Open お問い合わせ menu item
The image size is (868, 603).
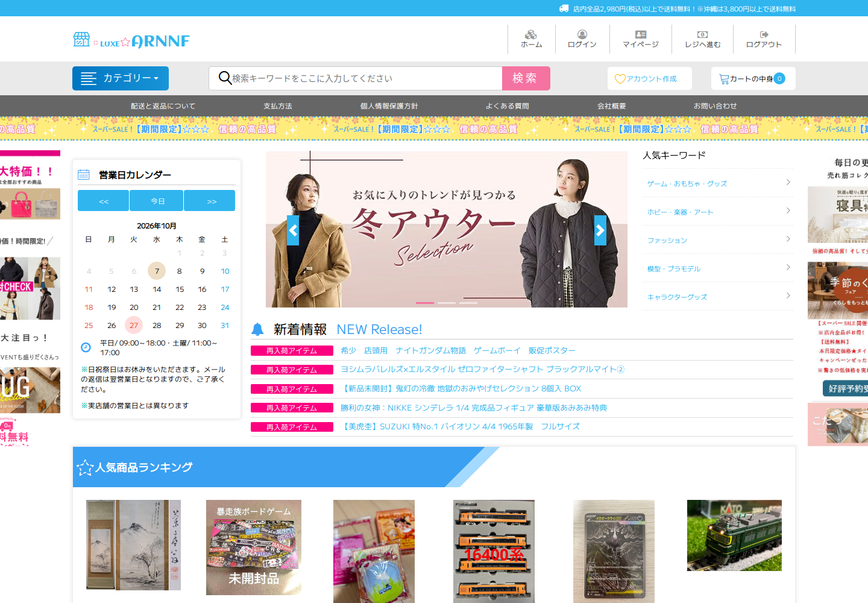(x=715, y=106)
